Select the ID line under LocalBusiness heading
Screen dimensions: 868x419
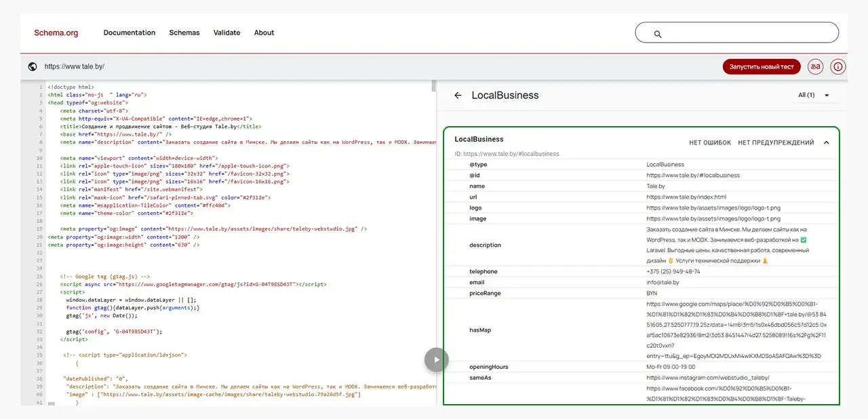tap(507, 154)
